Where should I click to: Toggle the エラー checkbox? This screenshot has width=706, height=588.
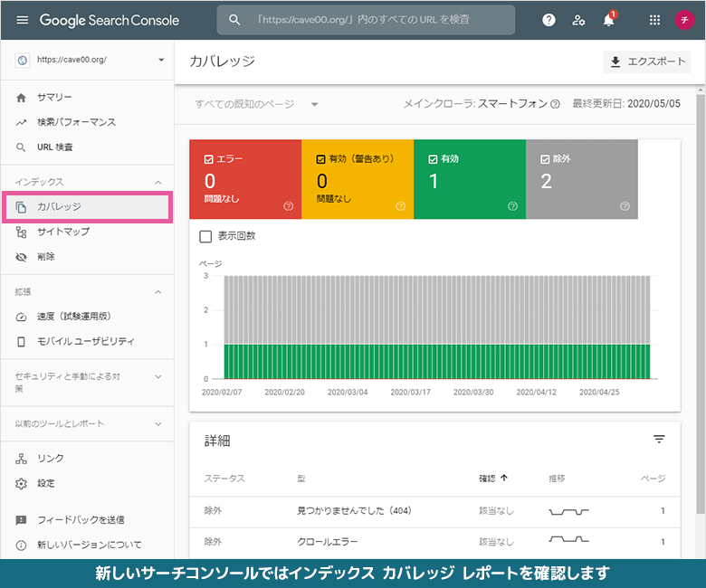click(208, 159)
